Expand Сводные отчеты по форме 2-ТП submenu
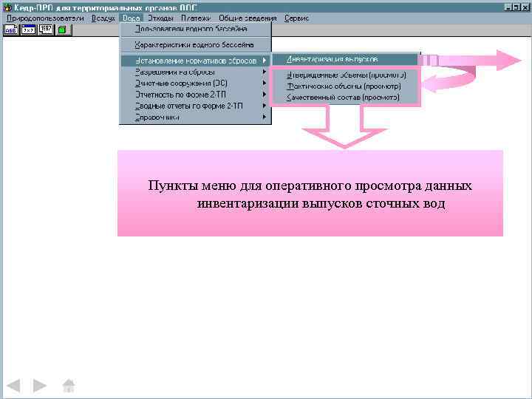532x399 pixels. click(195, 106)
